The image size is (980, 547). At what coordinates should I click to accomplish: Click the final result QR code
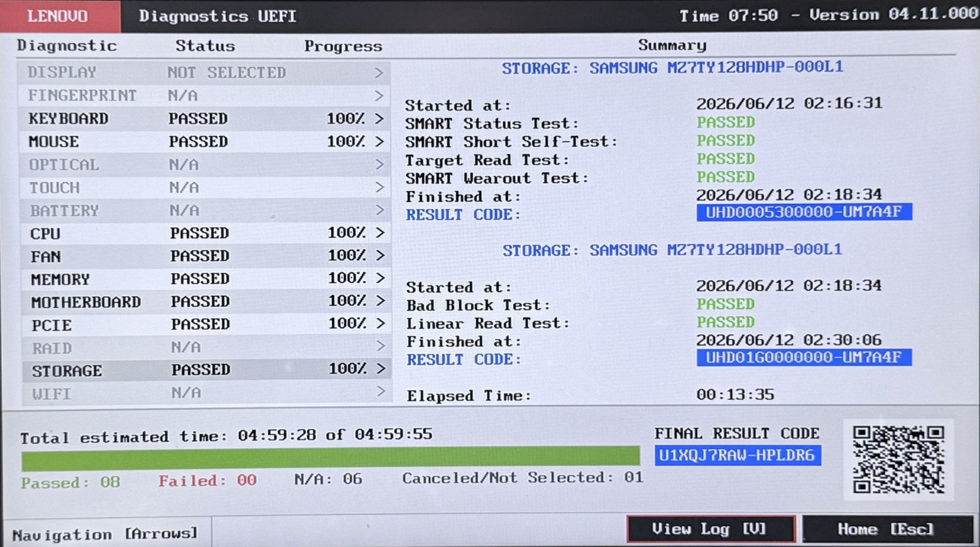pyautogui.click(x=899, y=459)
